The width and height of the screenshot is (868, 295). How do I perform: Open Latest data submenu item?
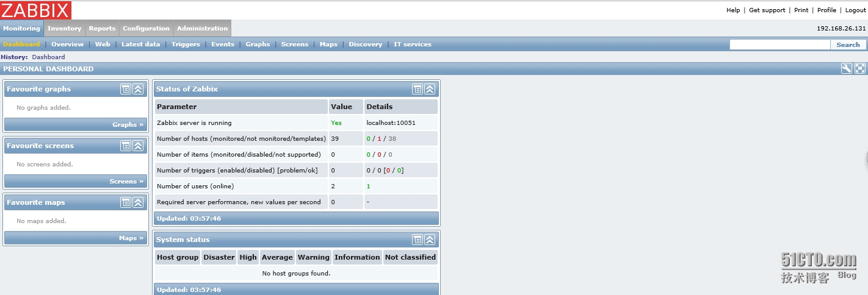[140, 44]
